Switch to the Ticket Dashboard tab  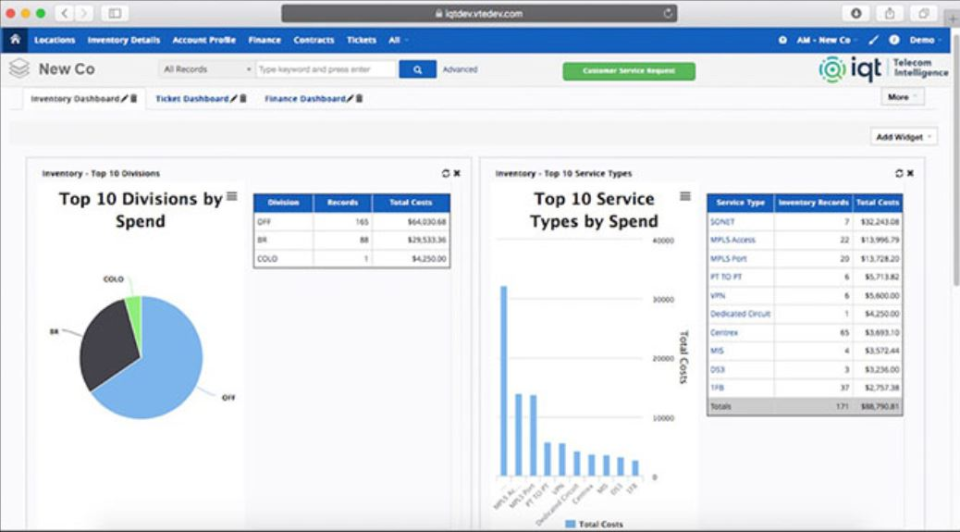coord(192,99)
